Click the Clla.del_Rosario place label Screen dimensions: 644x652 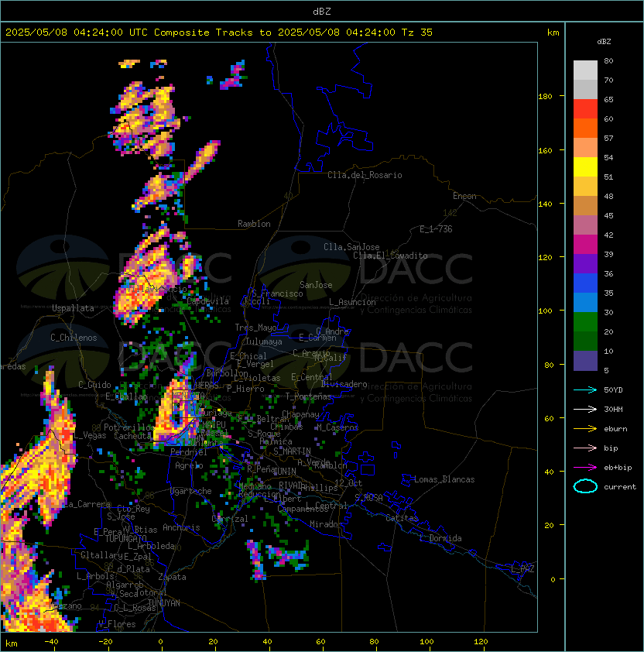365,175
